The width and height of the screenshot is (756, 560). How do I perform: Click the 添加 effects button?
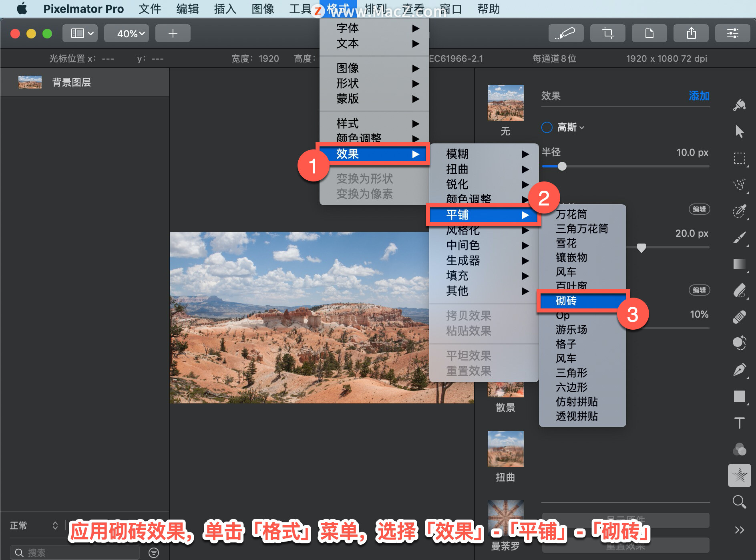pyautogui.click(x=699, y=96)
